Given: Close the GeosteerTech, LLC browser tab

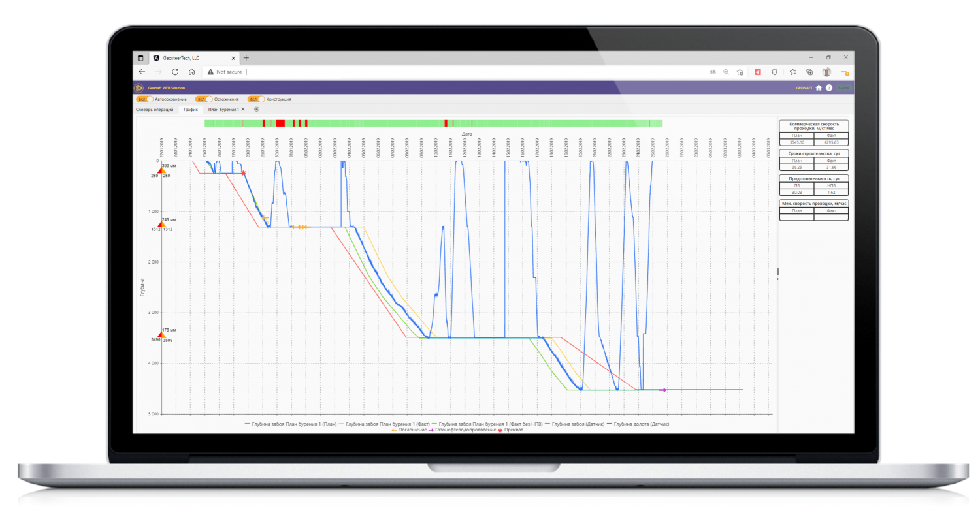Looking at the screenshot, I should point(233,58).
